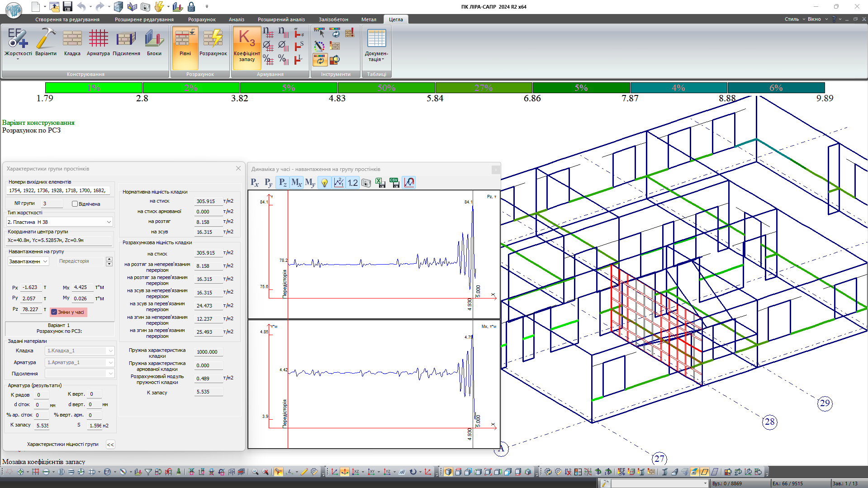Expand the Тип жорсткості dropdown
Screen dimensions: 868x488
coord(109,222)
